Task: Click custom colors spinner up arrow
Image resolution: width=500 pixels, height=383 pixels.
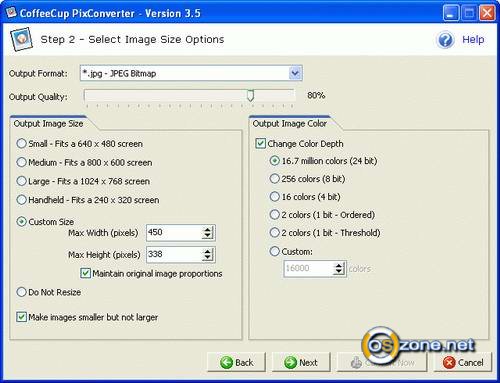Action: tap(339, 265)
